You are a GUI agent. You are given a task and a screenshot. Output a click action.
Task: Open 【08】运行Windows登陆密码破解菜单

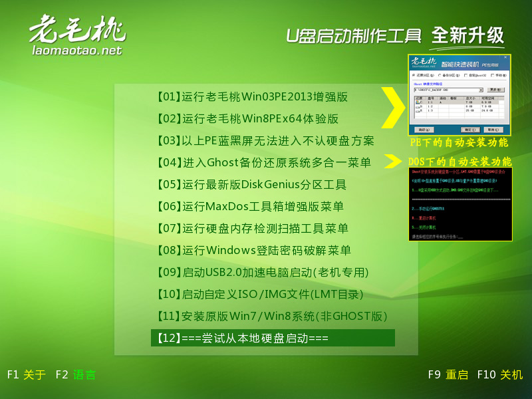coord(253,251)
